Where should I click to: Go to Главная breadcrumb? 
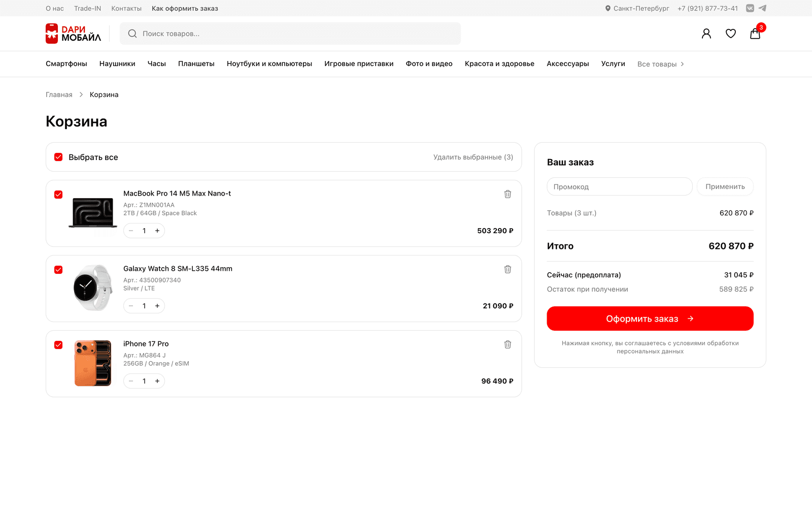[59, 94]
